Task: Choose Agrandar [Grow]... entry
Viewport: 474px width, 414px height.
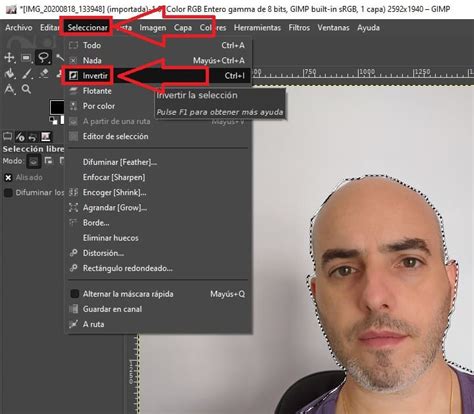Action: coord(158,208)
